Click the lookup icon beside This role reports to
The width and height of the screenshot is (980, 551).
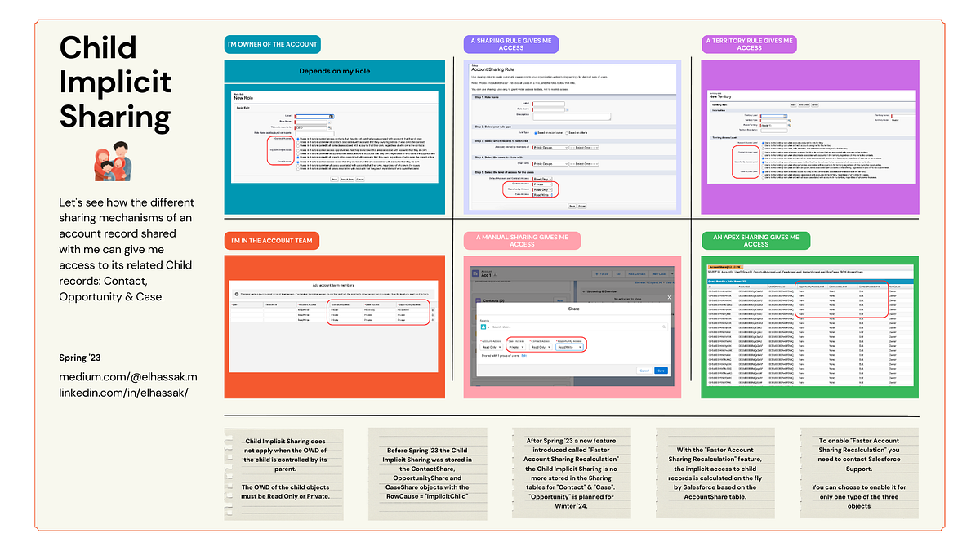(x=330, y=127)
